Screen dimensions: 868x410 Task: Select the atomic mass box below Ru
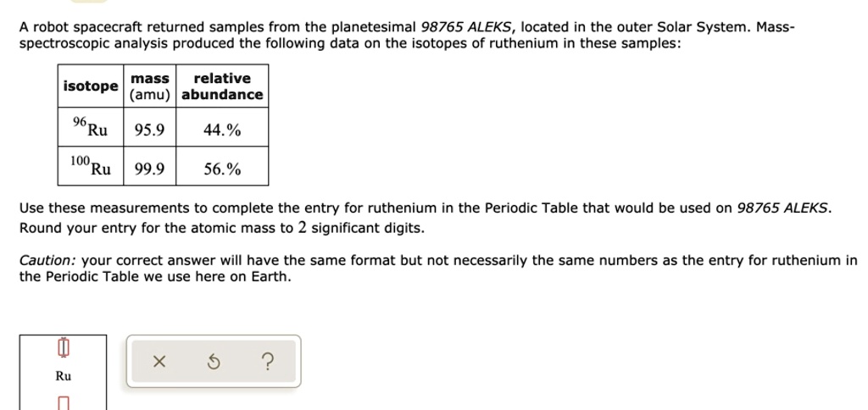(x=63, y=404)
